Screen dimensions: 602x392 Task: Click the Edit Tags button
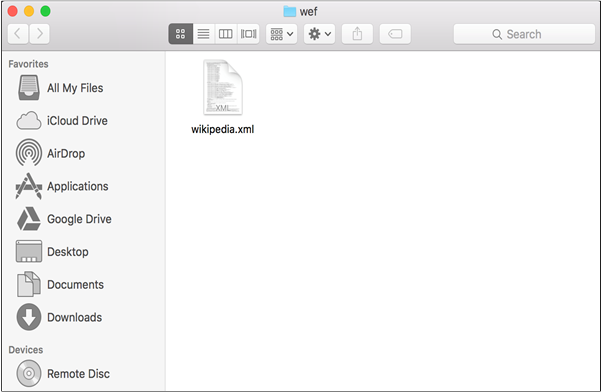tap(395, 34)
